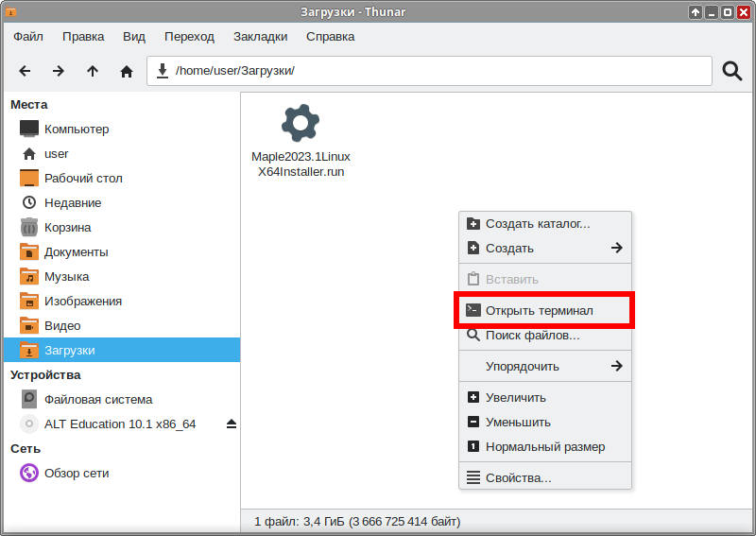Image resolution: width=756 pixels, height=536 pixels.
Task: Select the Maple2023.1LinuxX64Installer.run gear icon
Action: 301,123
